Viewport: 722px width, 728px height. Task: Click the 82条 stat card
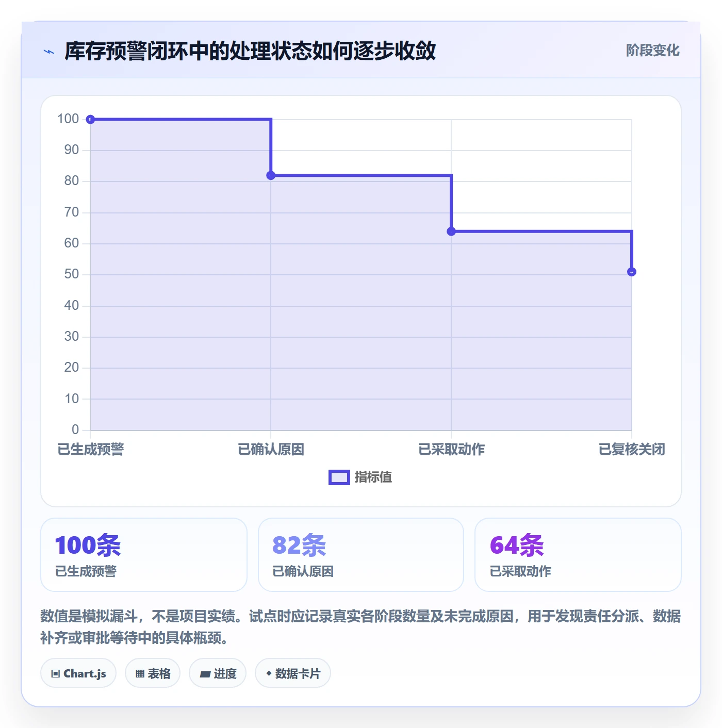click(x=361, y=555)
